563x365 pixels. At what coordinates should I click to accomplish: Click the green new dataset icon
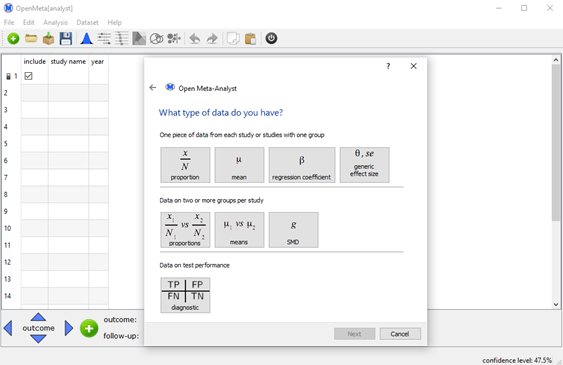click(x=13, y=38)
